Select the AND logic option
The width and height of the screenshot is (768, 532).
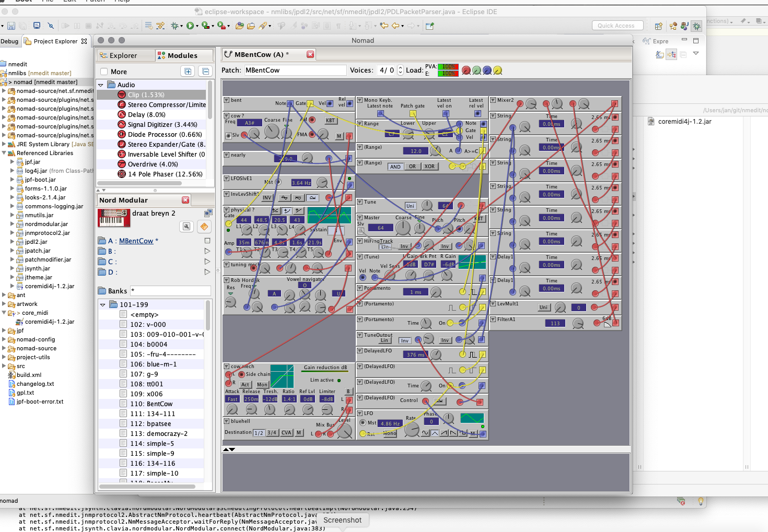tap(395, 167)
